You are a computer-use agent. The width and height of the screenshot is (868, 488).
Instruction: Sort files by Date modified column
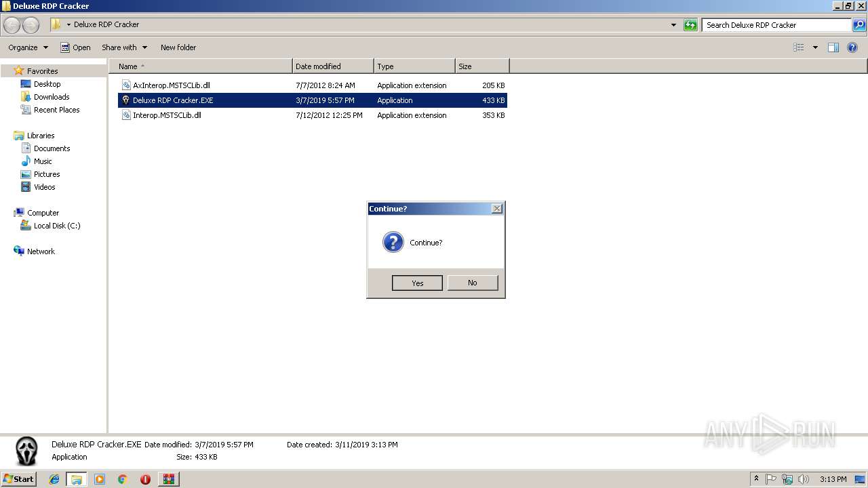point(333,66)
